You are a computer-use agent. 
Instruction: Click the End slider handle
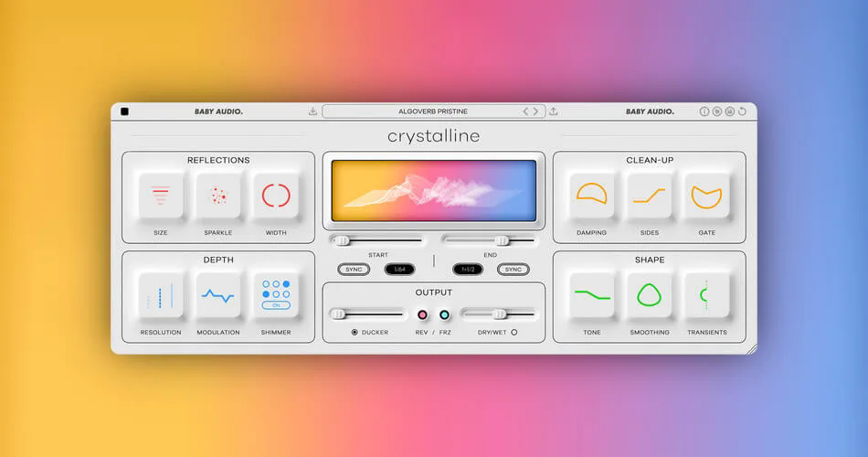tap(503, 240)
